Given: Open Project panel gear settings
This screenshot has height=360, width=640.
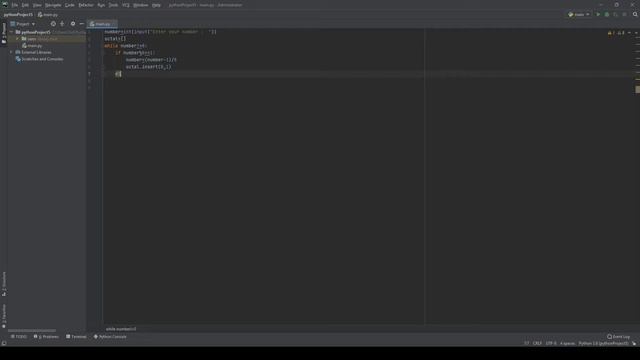Looking at the screenshot, I should tap(73, 24).
